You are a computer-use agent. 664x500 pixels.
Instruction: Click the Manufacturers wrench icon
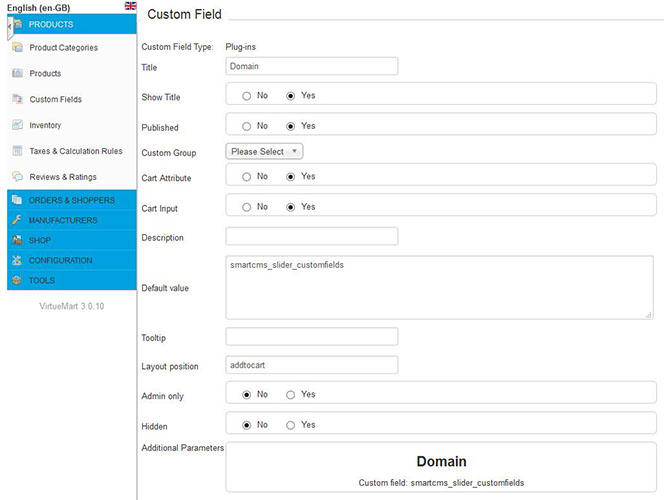[x=17, y=220]
